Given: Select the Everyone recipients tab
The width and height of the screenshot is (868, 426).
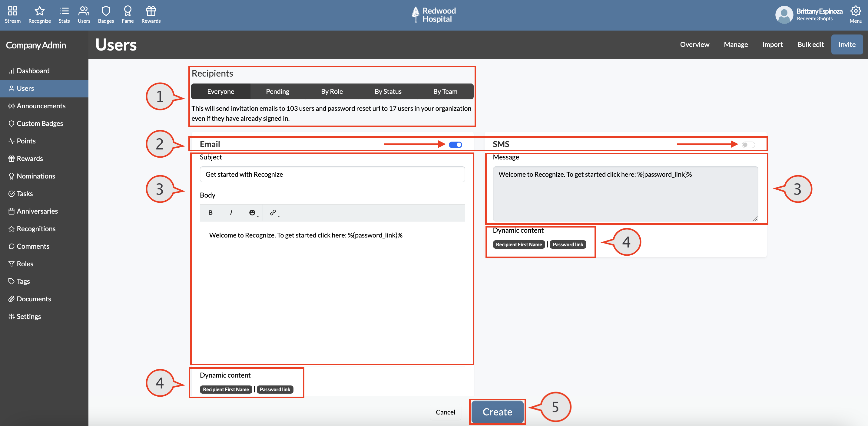Looking at the screenshot, I should (x=221, y=92).
